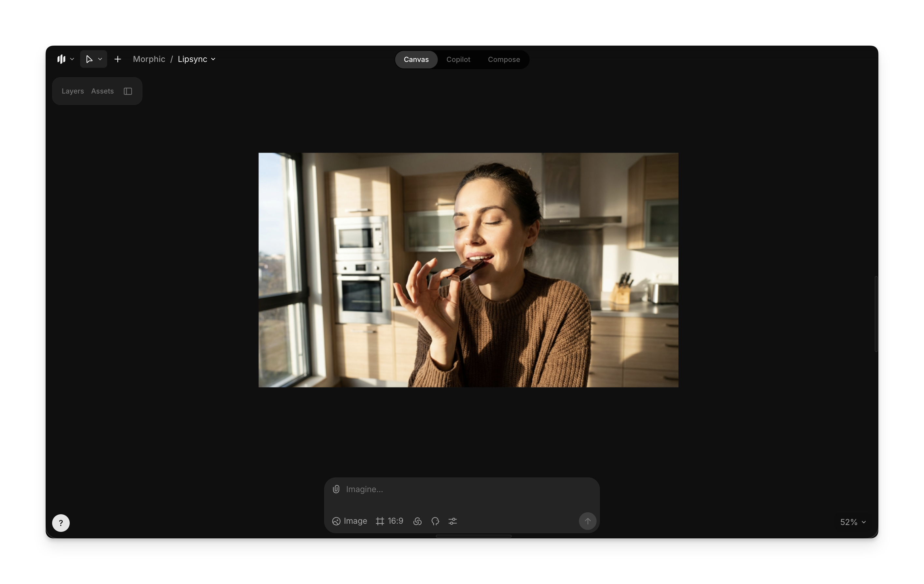
Task: Click the question-mark help button
Action: click(x=61, y=523)
